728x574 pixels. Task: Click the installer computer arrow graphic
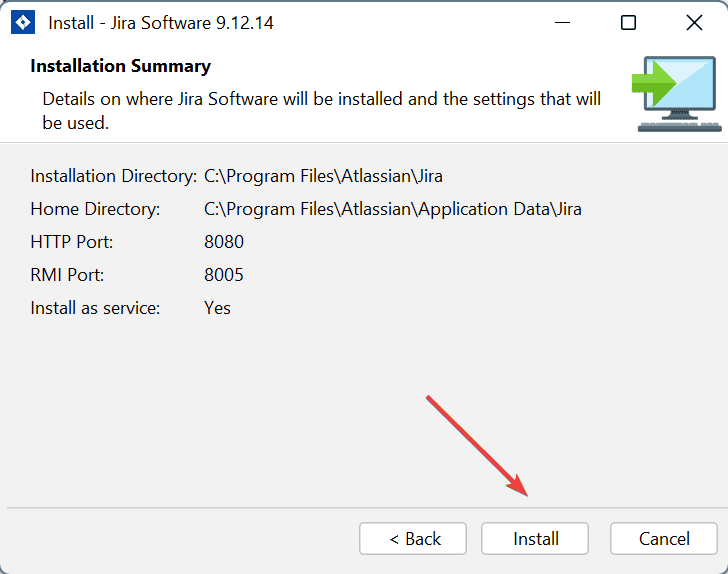coord(677,94)
